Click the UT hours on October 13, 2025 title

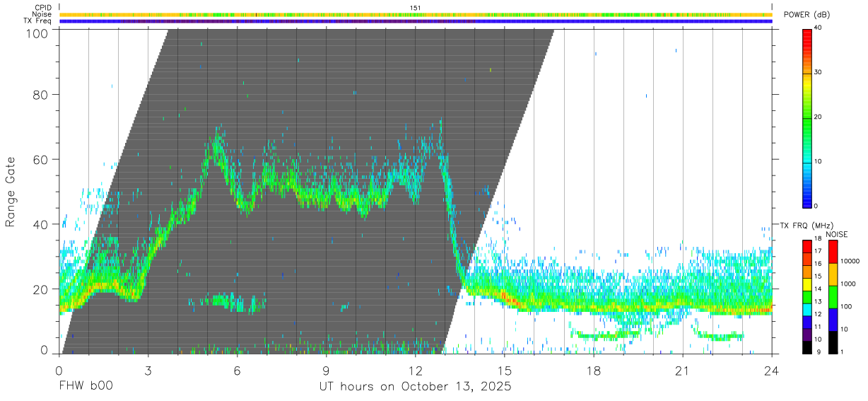pos(415,388)
